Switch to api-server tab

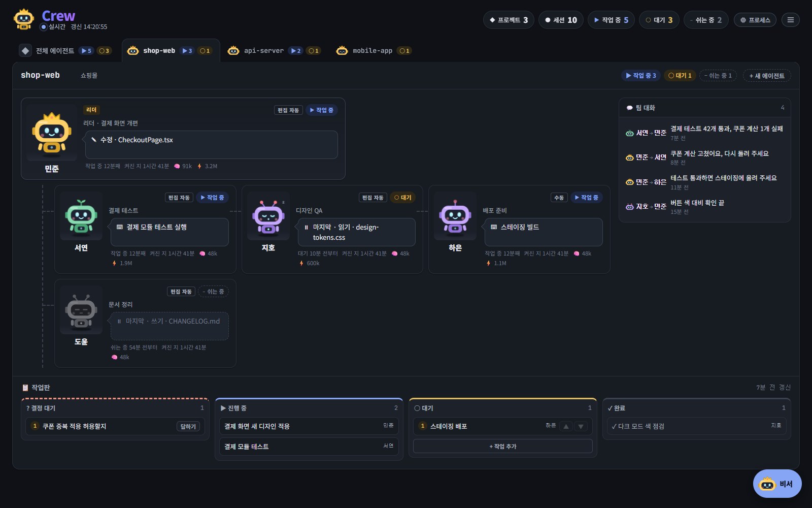pos(274,51)
